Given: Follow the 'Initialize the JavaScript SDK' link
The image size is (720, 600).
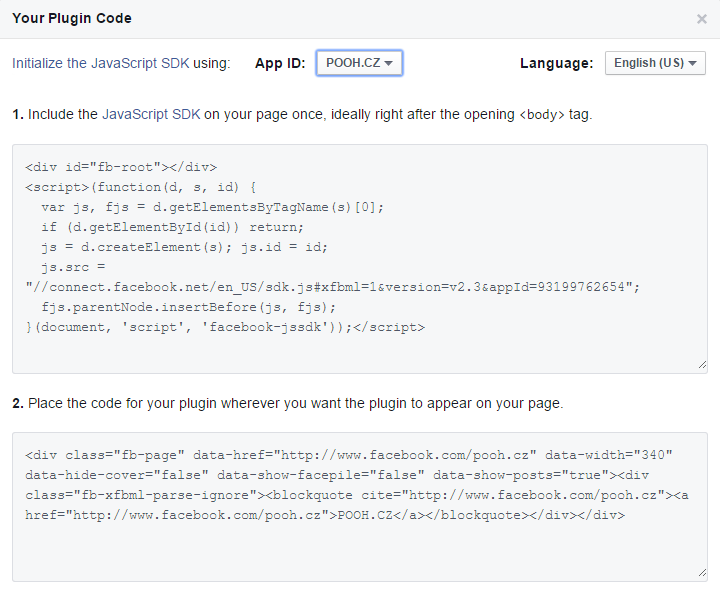Looking at the screenshot, I should [101, 63].
